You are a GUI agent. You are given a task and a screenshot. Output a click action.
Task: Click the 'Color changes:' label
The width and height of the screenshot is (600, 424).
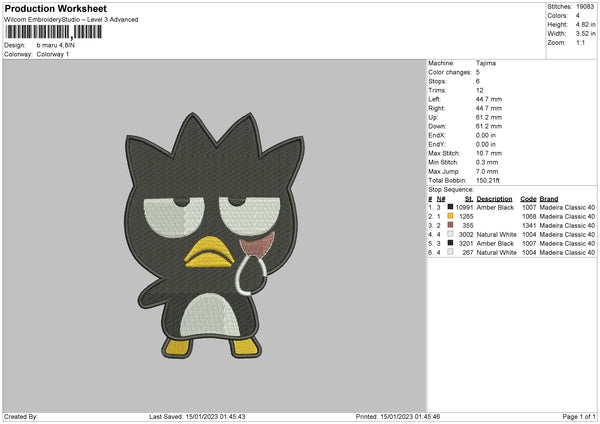pos(450,72)
